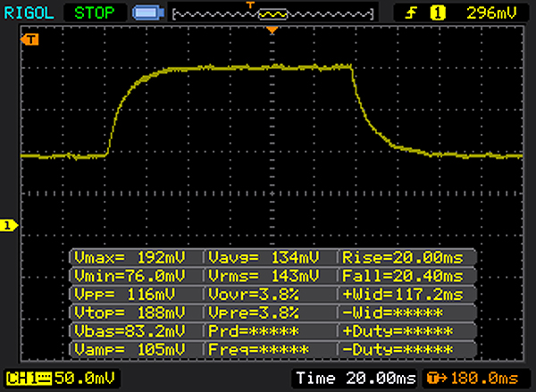Click the 180.0ms trigger offset value
536x392 pixels.
pos(484,379)
